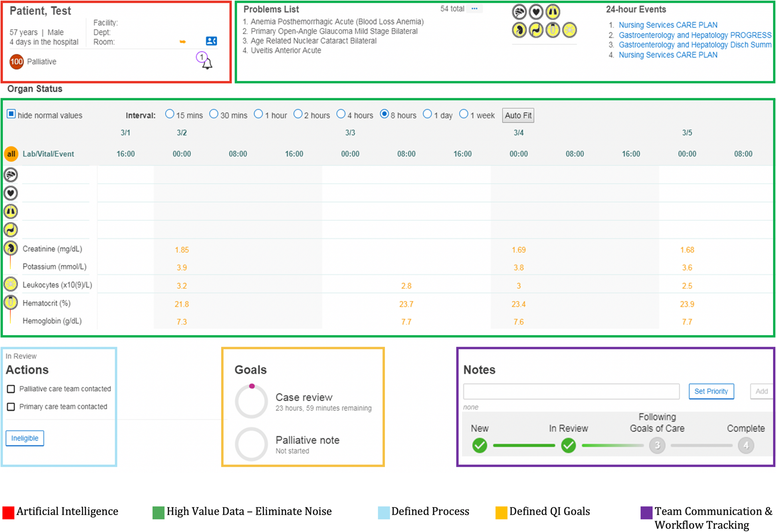Click the kidney icon beside Problems List

click(x=519, y=30)
